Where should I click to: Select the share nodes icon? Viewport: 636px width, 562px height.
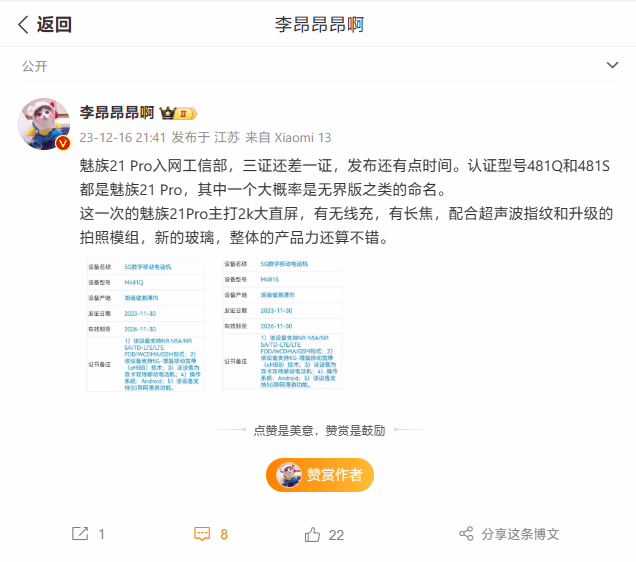(x=466, y=534)
